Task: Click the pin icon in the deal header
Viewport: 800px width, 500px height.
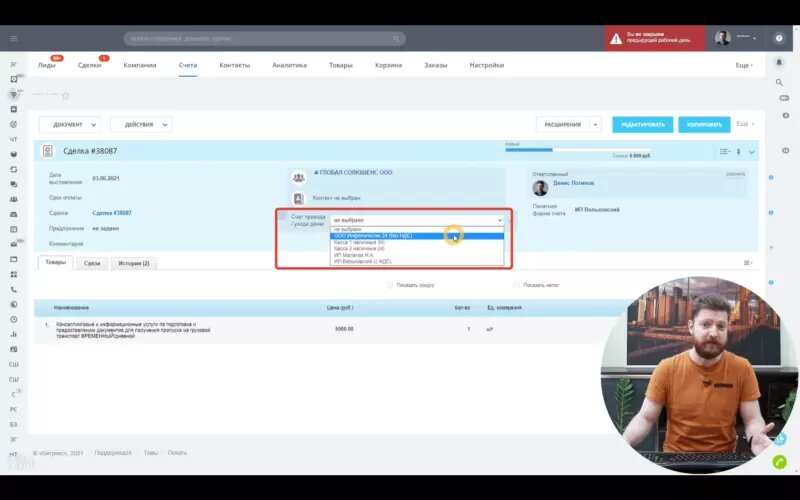Action: coord(738,152)
